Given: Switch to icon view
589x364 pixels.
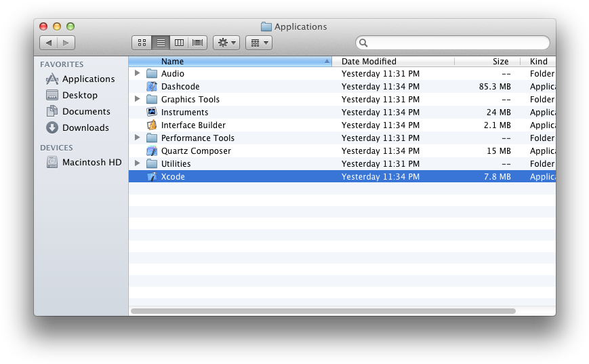Looking at the screenshot, I should click(142, 43).
